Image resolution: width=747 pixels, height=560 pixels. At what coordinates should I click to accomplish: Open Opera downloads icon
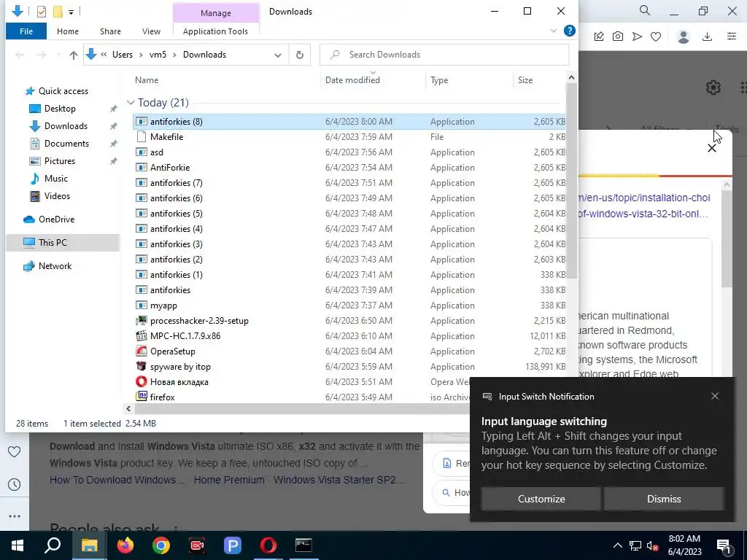pyautogui.click(x=708, y=36)
